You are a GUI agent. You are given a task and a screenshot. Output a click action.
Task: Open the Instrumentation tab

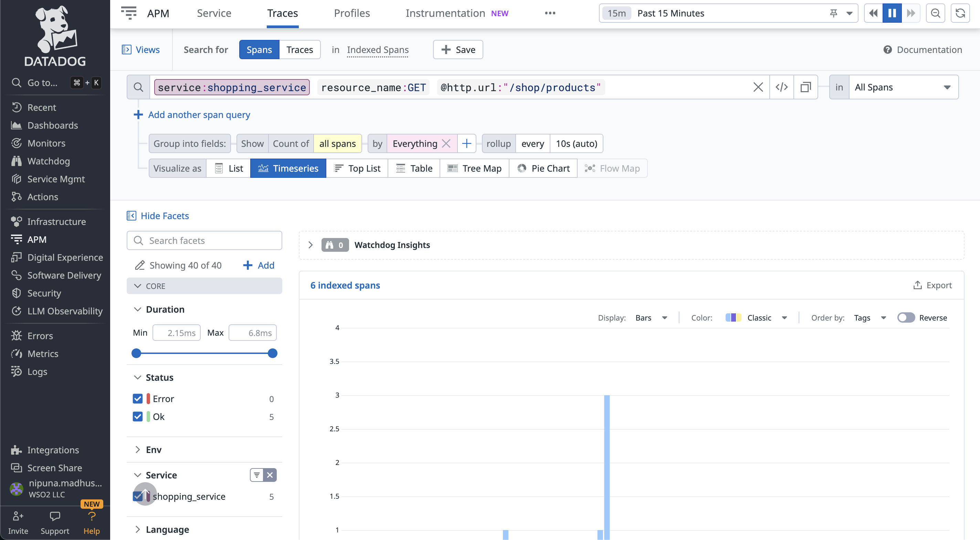pyautogui.click(x=457, y=13)
